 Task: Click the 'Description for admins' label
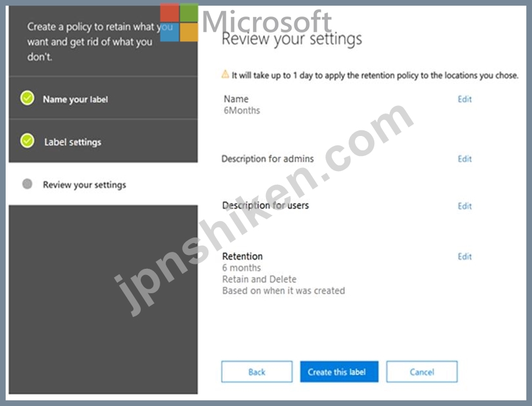click(267, 159)
